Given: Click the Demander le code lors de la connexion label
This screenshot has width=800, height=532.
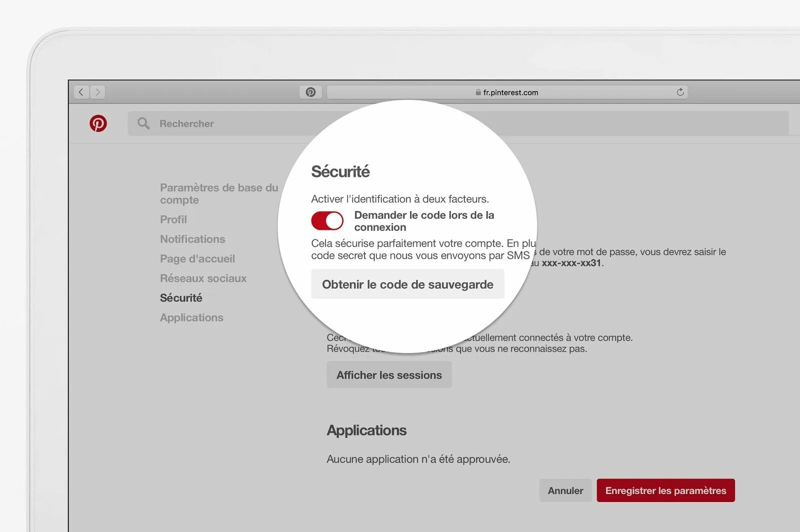Looking at the screenshot, I should (x=424, y=221).
